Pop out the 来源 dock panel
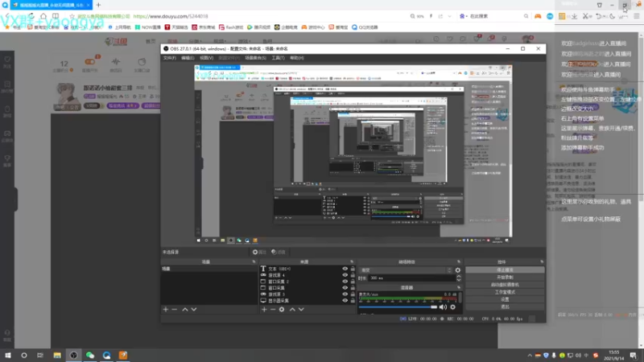Screen dimensions: 644x362 coord(352,262)
